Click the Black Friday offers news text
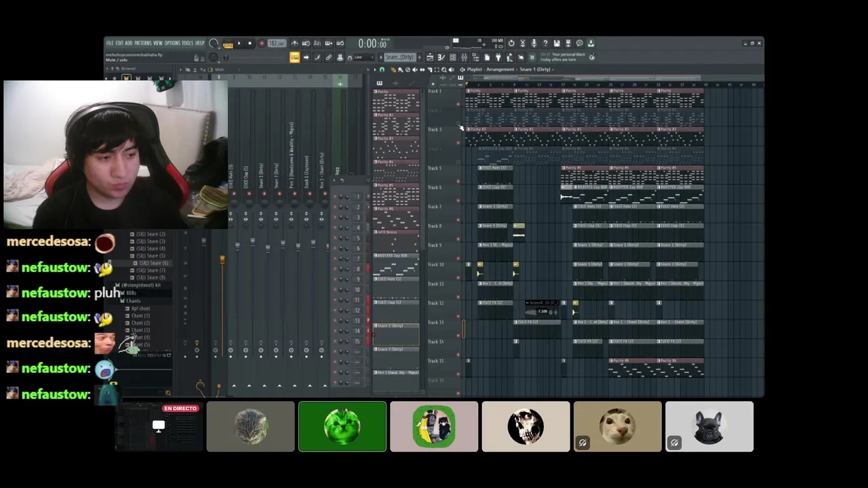Screen dimensions: 868x488 [x=563, y=57]
